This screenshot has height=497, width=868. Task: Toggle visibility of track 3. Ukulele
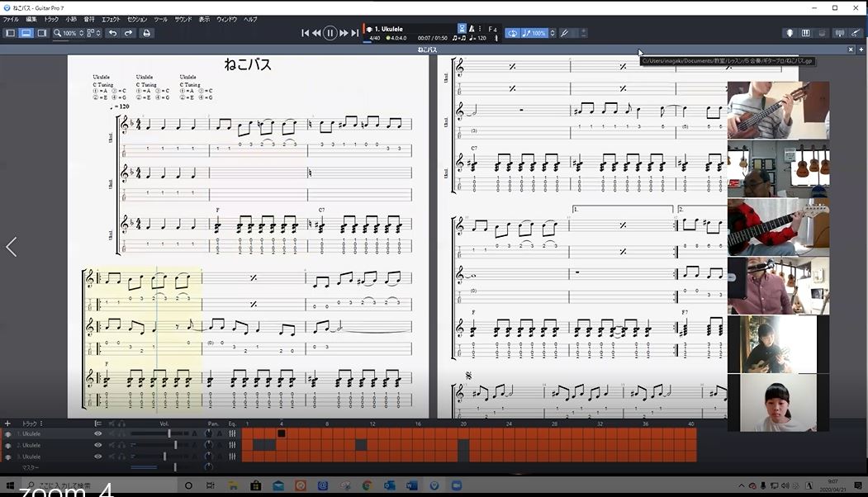98,457
